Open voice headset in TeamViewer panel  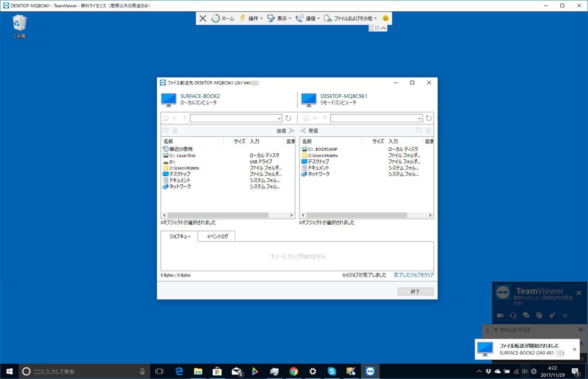(x=513, y=316)
